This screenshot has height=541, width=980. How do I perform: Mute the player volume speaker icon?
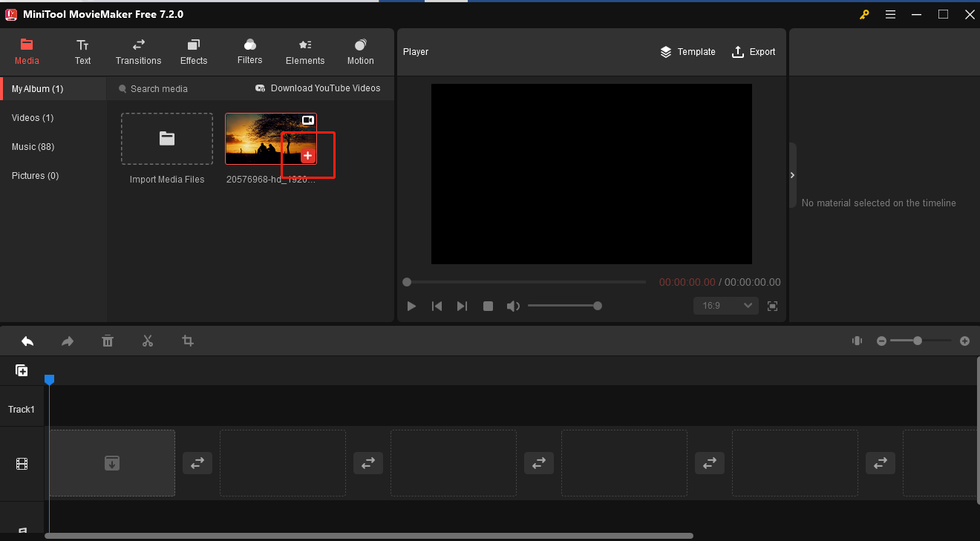(513, 306)
